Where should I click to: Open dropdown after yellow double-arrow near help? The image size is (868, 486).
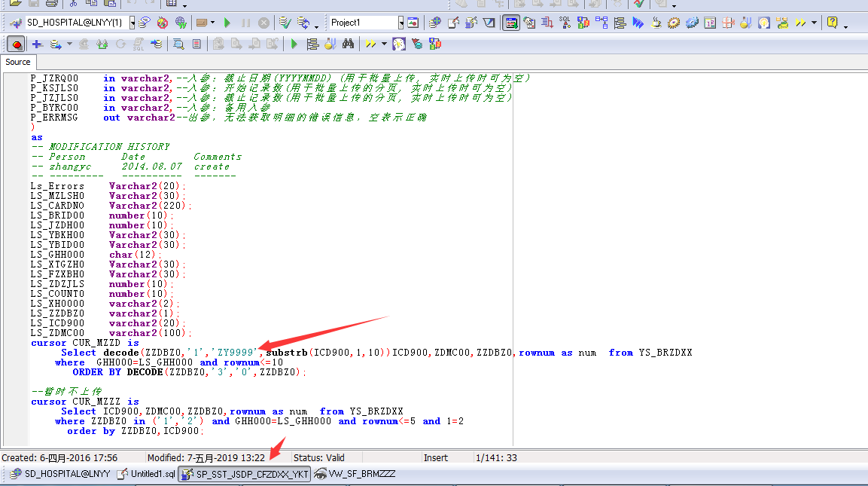tap(815, 23)
